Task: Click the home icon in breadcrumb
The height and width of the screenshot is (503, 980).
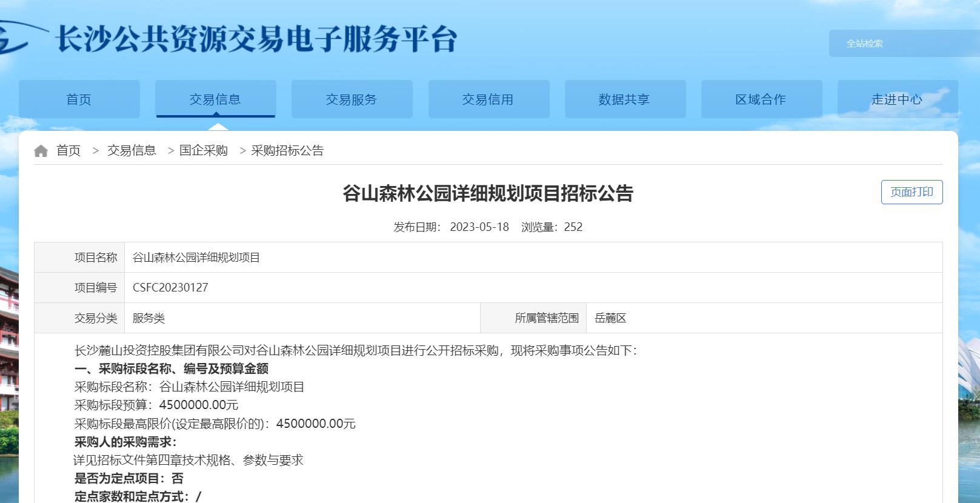Action: tap(41, 151)
